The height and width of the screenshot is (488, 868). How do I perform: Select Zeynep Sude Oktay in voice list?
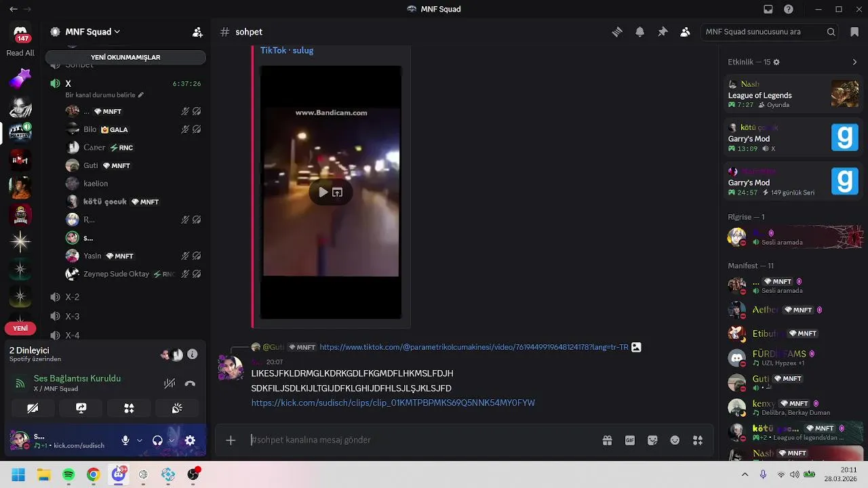point(134,274)
